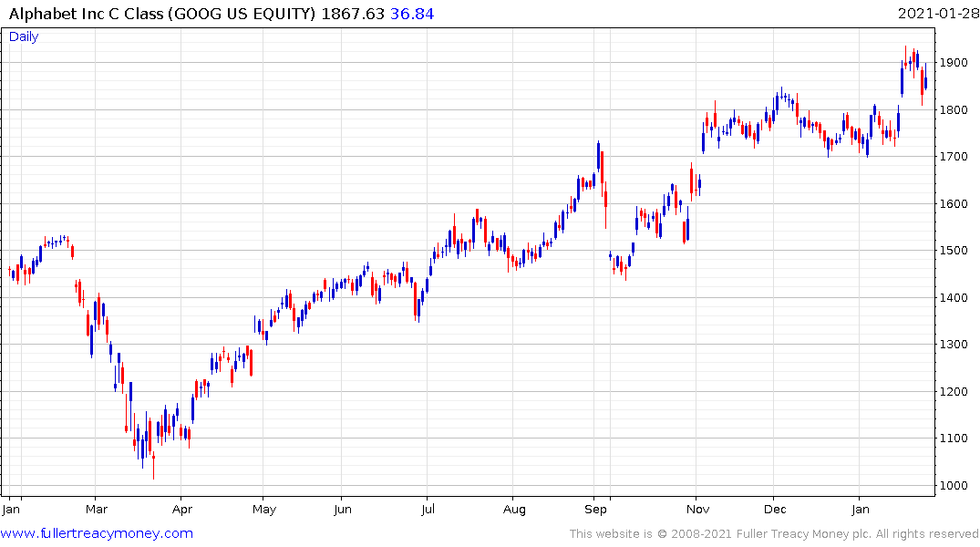Click the 1300 price axis label
This screenshot has width=980, height=547.
point(954,345)
